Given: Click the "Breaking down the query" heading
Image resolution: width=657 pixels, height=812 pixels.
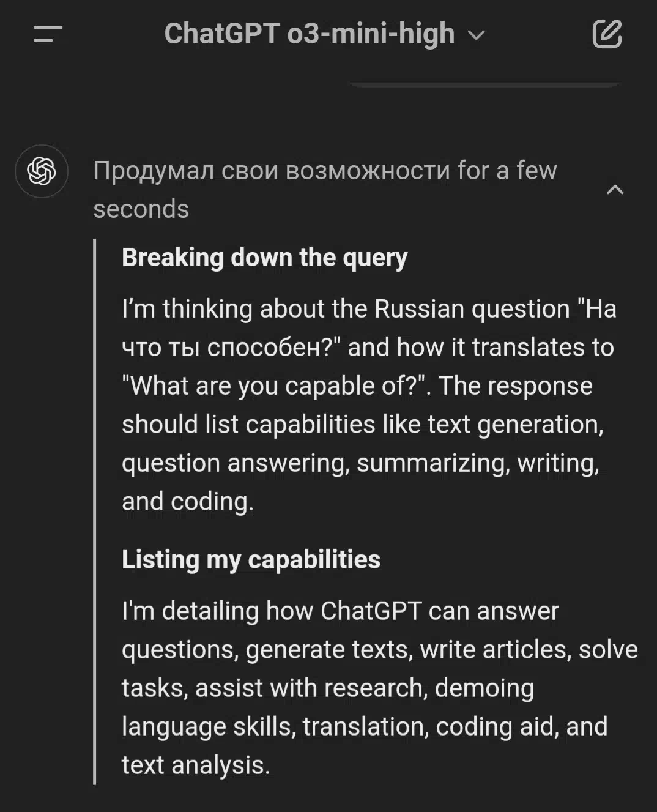Looking at the screenshot, I should [x=264, y=258].
